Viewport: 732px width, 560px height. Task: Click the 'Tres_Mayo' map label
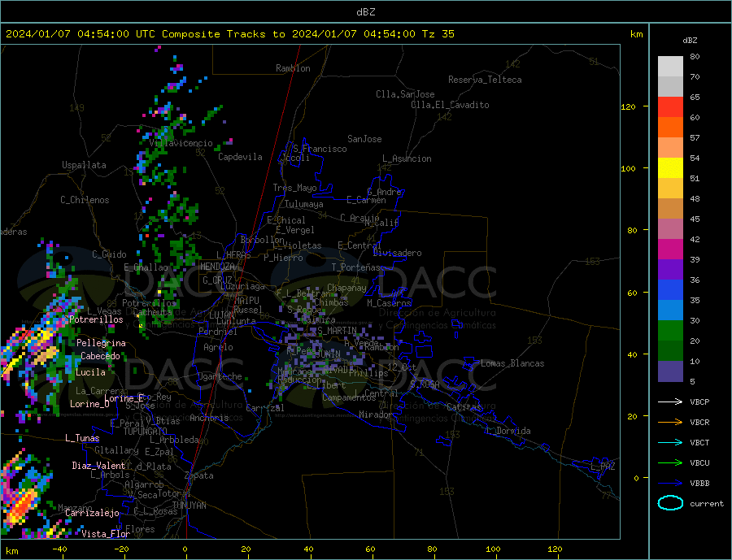pos(295,188)
